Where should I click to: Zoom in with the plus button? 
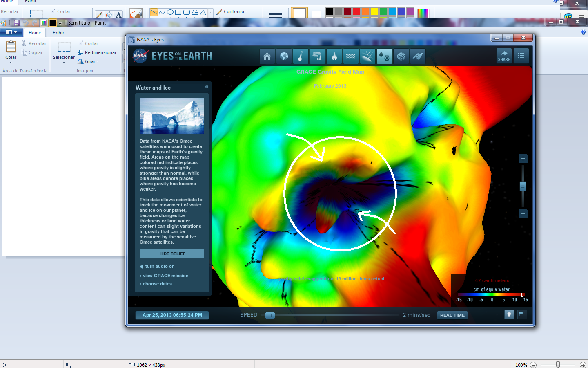[x=523, y=159]
